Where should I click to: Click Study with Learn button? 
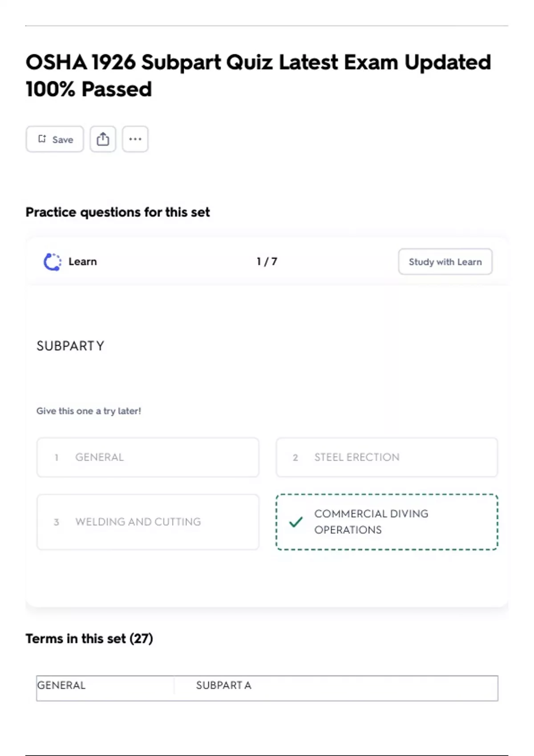click(445, 262)
